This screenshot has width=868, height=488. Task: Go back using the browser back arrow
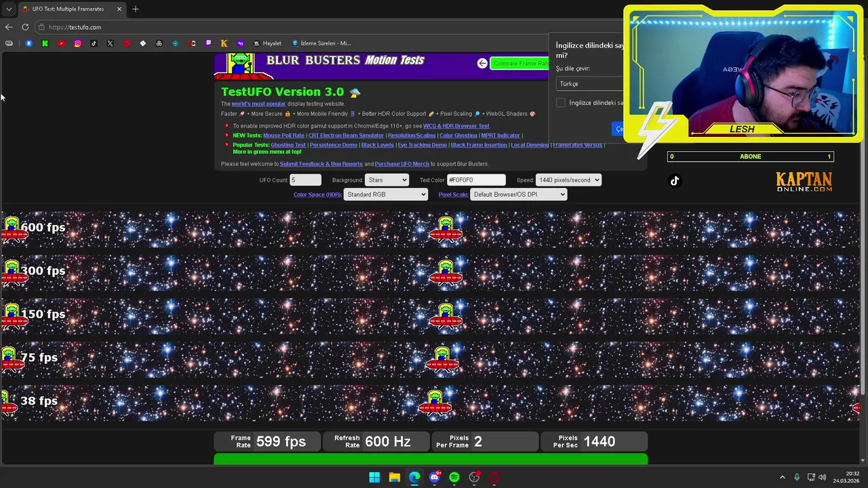(x=8, y=27)
